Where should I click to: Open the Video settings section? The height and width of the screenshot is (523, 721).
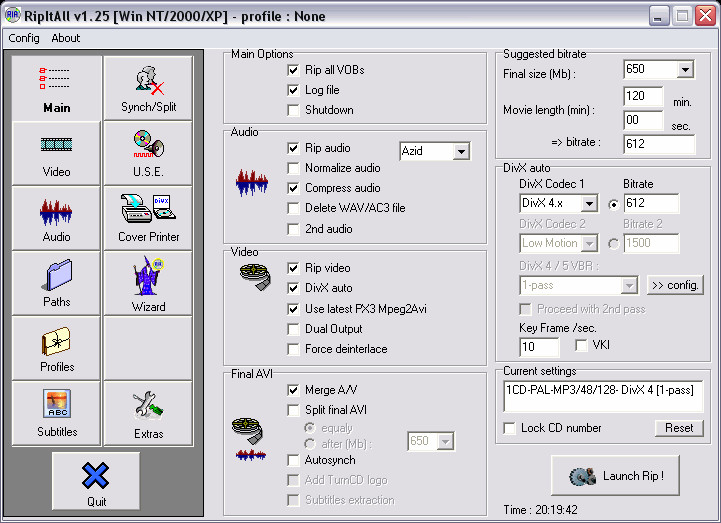pyautogui.click(x=57, y=153)
